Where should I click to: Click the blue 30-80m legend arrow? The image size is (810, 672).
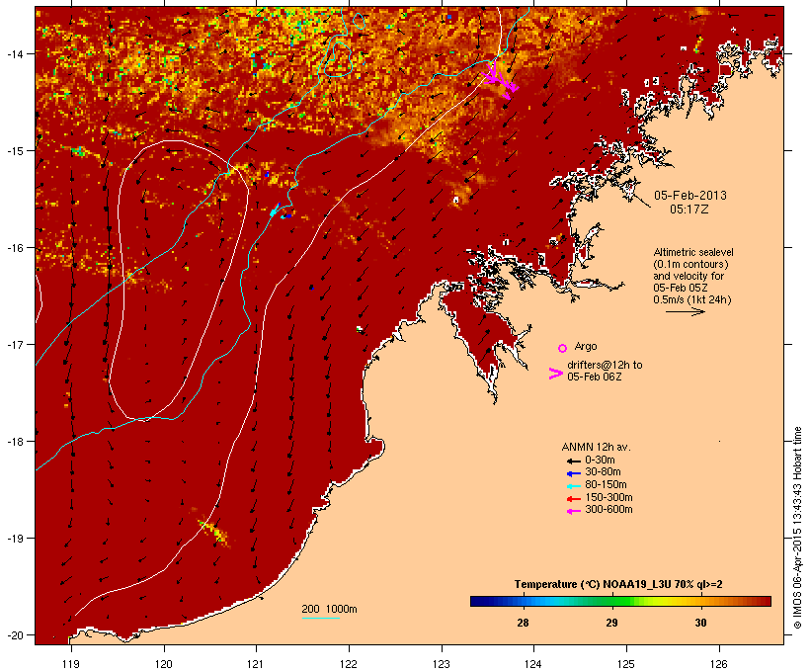574,473
